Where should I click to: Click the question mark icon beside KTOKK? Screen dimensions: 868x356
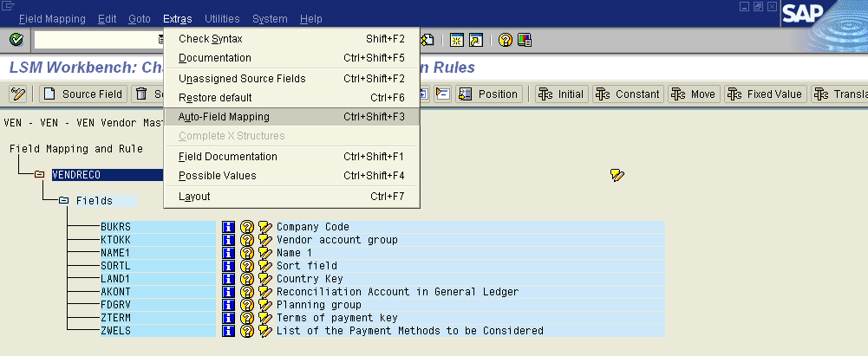[x=247, y=240]
